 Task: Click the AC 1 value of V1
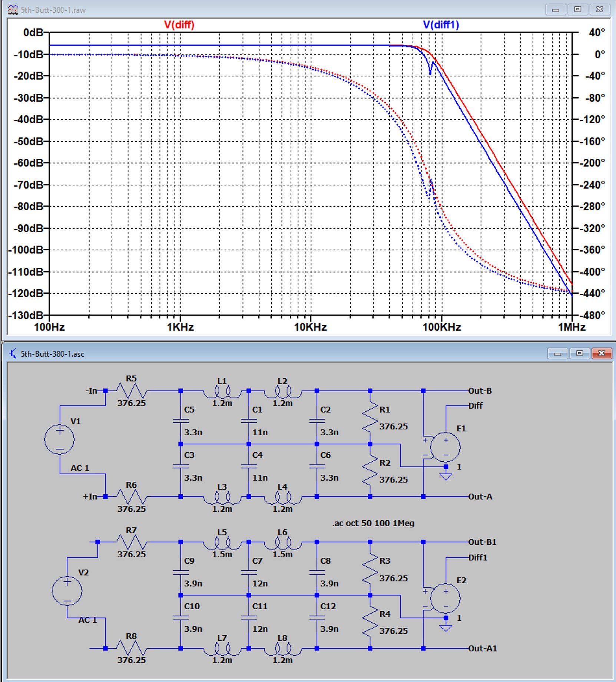click(x=80, y=468)
